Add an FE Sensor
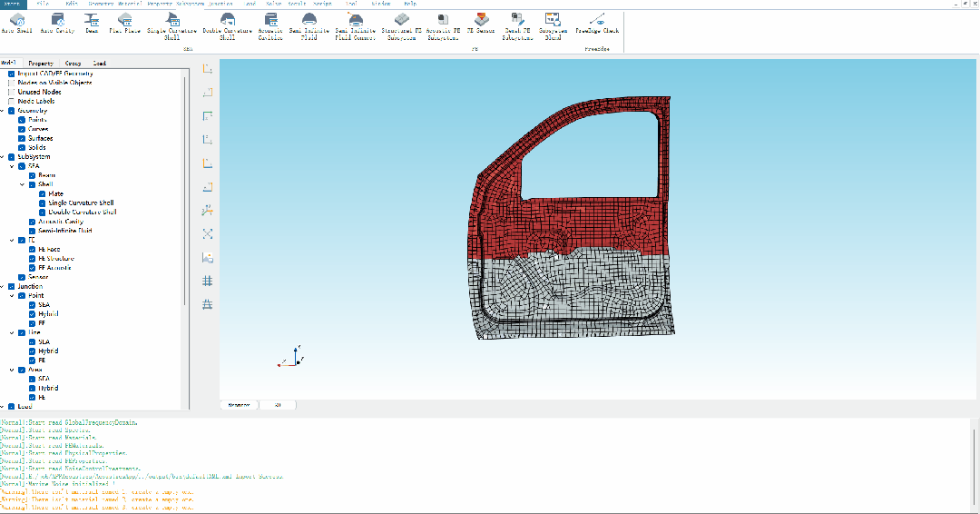Image resolution: width=980 pixels, height=514 pixels. [481, 24]
